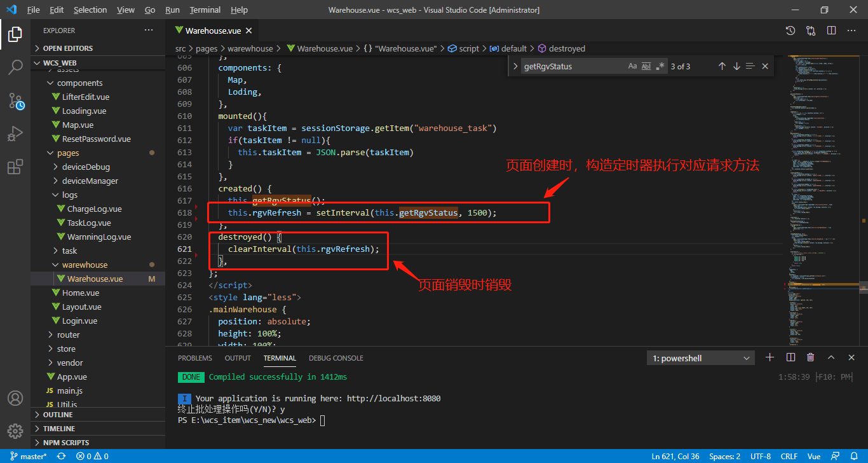Change indentation via Spaces: 2
This screenshot has height=463, width=868.
point(725,456)
